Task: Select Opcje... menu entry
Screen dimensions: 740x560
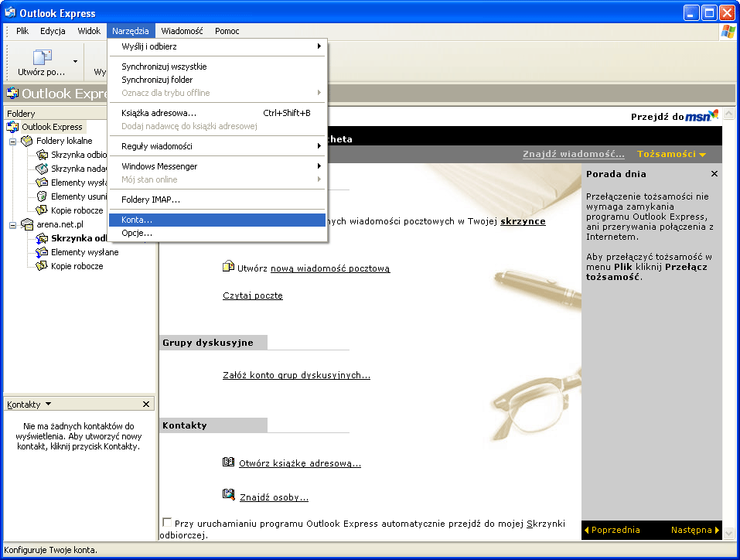Action: [217, 233]
